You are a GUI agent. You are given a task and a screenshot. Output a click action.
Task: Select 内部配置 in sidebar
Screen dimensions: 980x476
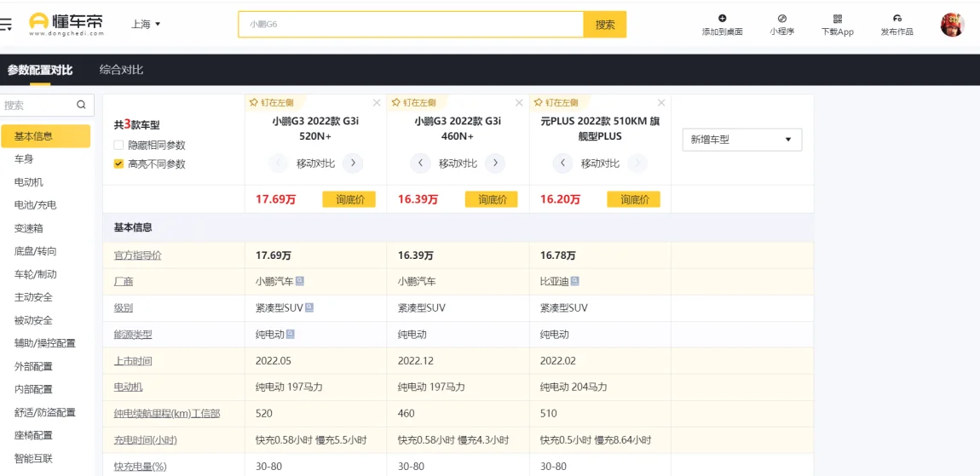[33, 389]
